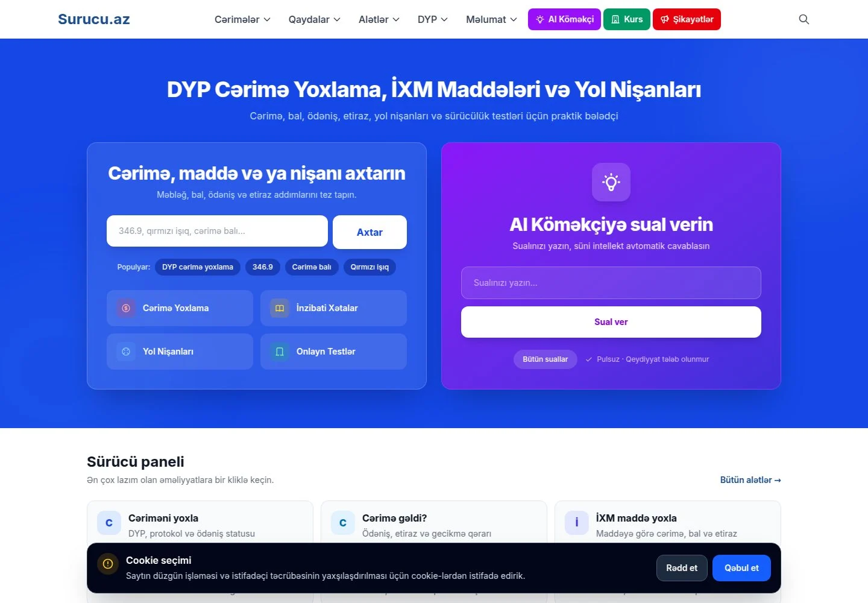Accept cookies with Qəbul et
868x603 pixels.
(741, 568)
